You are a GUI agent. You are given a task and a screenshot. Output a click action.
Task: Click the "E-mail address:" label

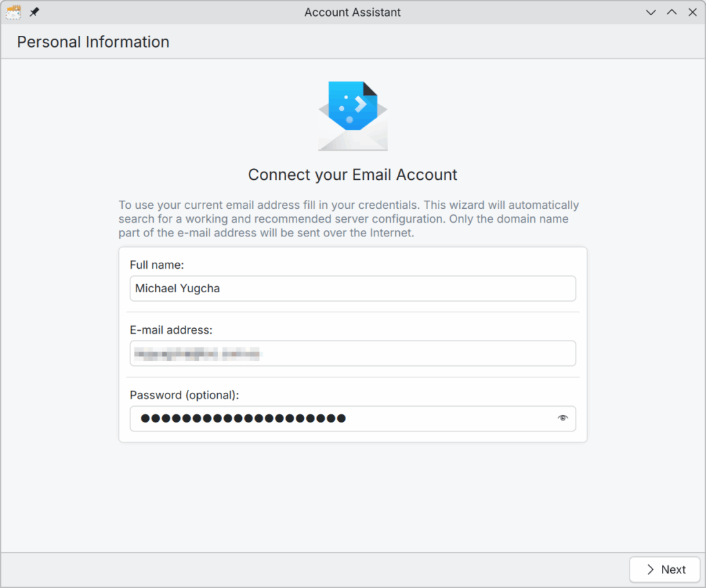pos(171,330)
